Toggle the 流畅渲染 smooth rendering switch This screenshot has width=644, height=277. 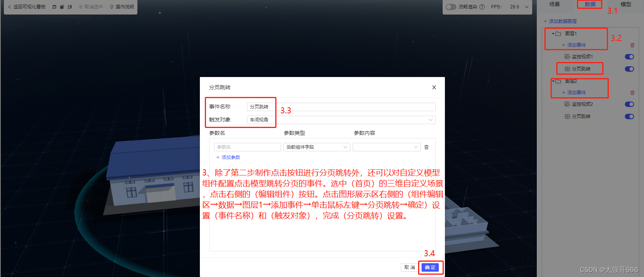[451, 7]
